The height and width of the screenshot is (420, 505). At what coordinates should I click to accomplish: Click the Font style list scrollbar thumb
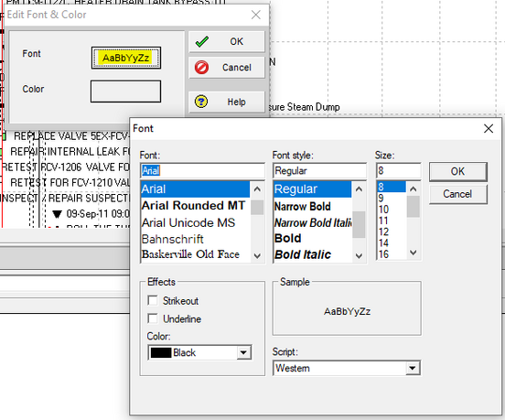[x=359, y=224]
